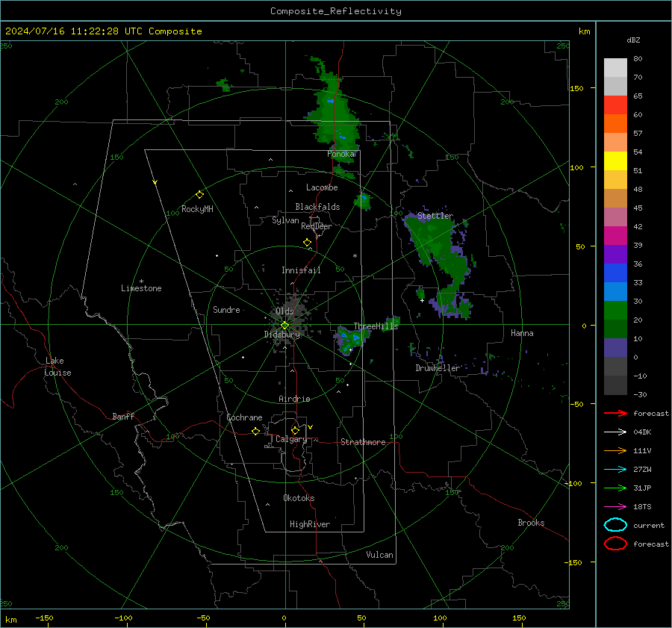Pick the purple 36 dBZ color swatch
This screenshot has height=628, width=672.
(x=615, y=255)
